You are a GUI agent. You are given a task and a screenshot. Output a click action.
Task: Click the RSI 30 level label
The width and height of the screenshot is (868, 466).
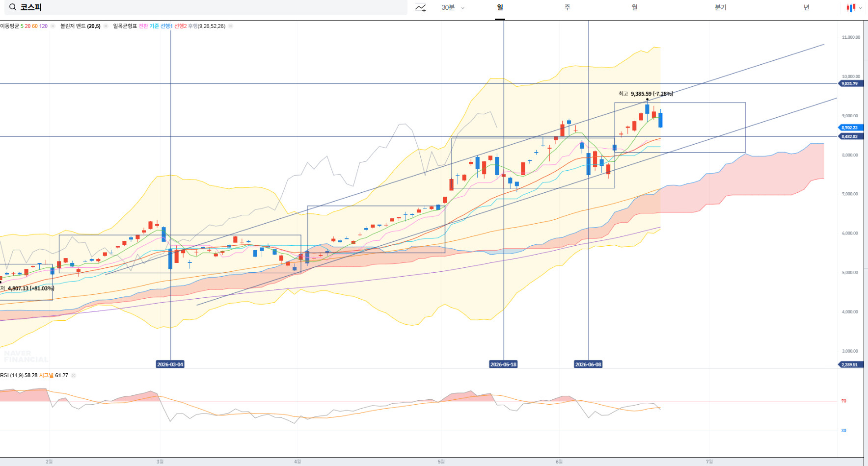click(844, 431)
